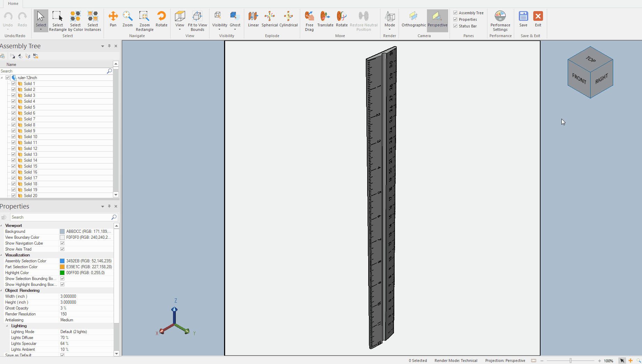Uncheck the ruler-12inch assembly checkbox
The image size is (642, 364).
pyautogui.click(x=8, y=78)
